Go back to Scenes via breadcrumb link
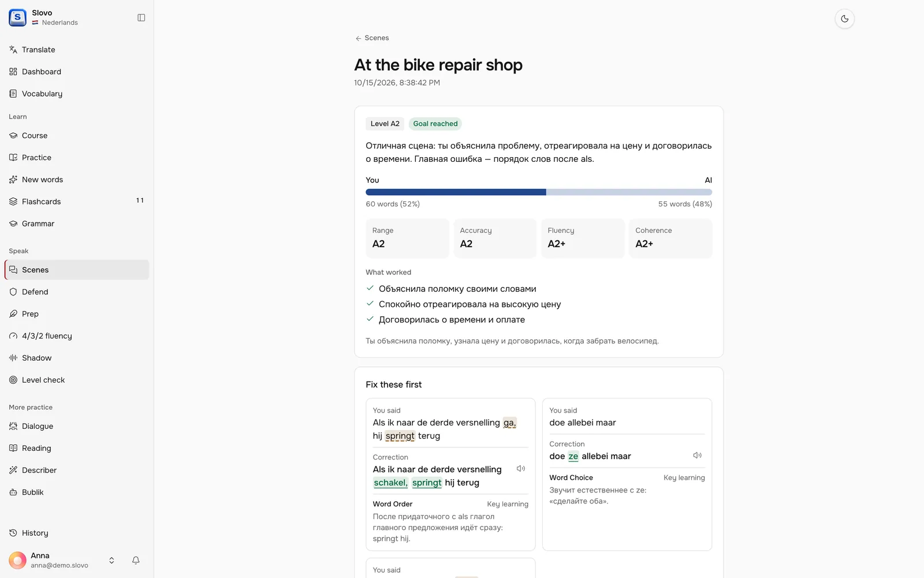 (x=372, y=38)
